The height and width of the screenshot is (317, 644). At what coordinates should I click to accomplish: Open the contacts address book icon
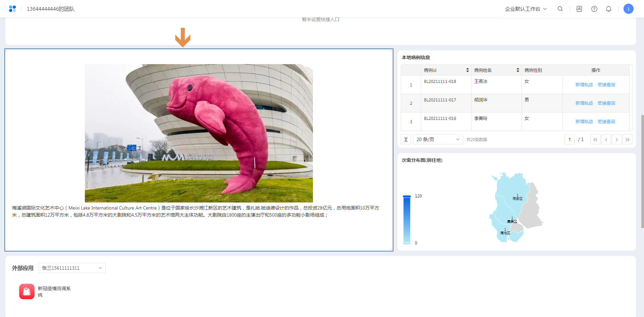point(579,9)
